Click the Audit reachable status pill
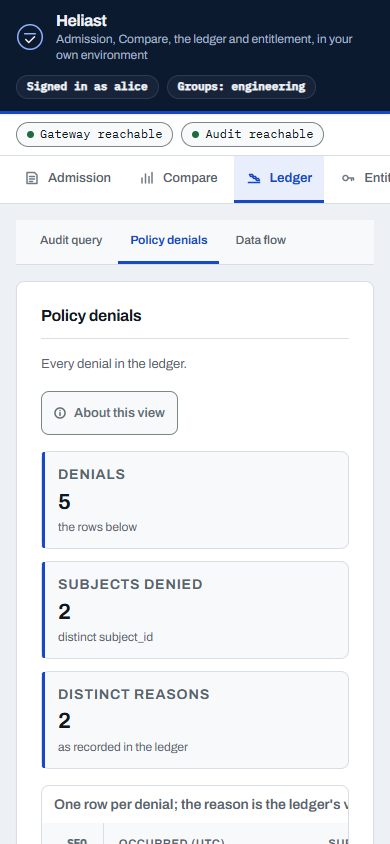 pos(252,135)
